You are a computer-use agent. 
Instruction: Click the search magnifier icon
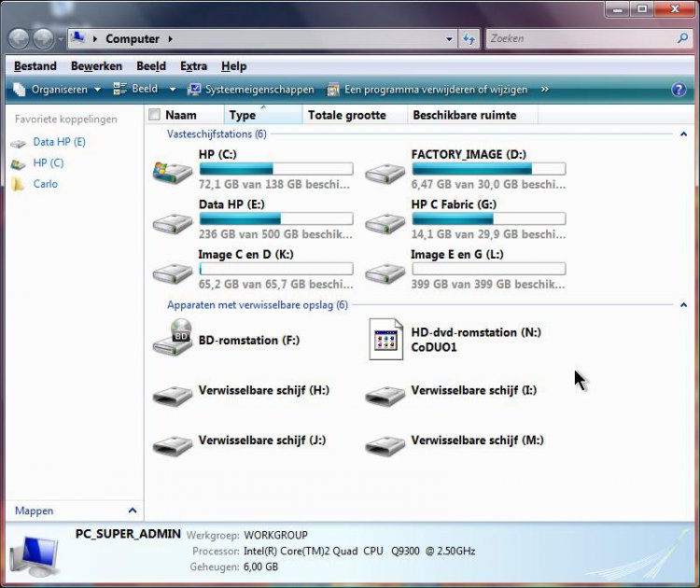pos(682,38)
